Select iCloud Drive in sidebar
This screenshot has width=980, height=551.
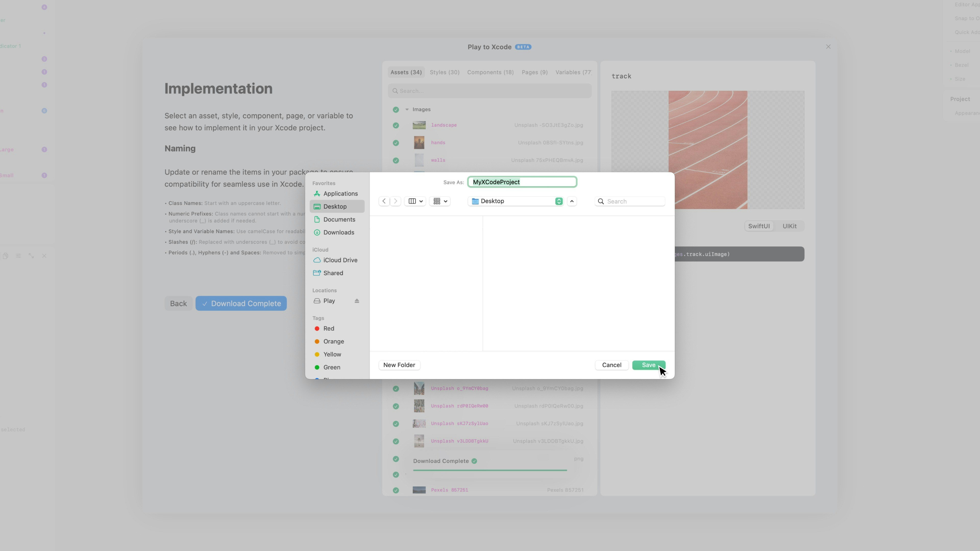(340, 260)
